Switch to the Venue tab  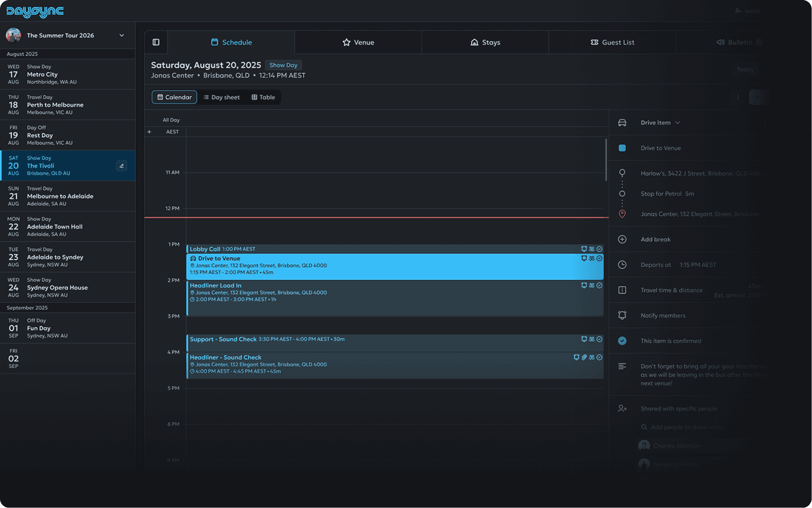(x=358, y=41)
